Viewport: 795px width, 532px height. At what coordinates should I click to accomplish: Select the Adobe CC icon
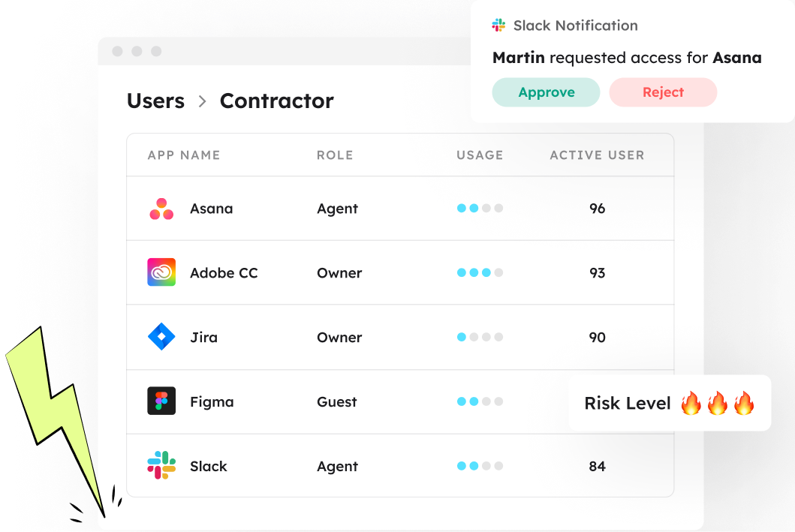pos(161,272)
